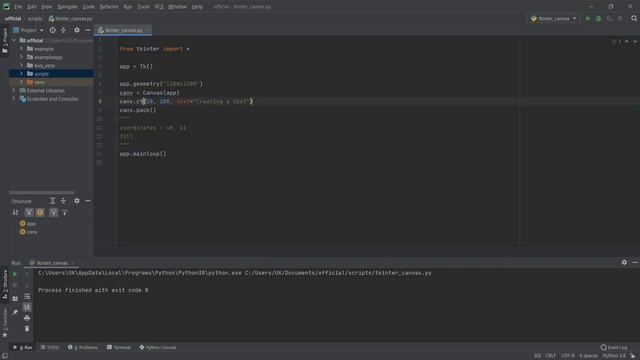This screenshot has width=640, height=360.
Task: Toggle tool window bars at bottom-left corner
Action: click(4, 356)
